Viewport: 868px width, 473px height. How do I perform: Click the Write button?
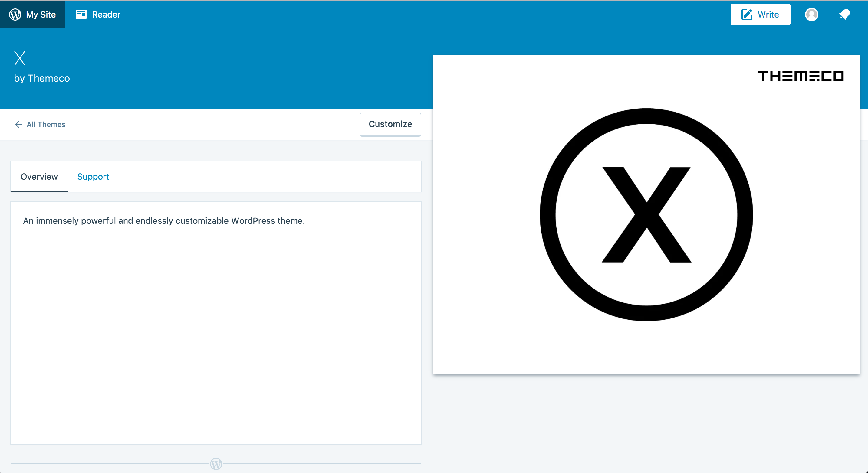(760, 14)
